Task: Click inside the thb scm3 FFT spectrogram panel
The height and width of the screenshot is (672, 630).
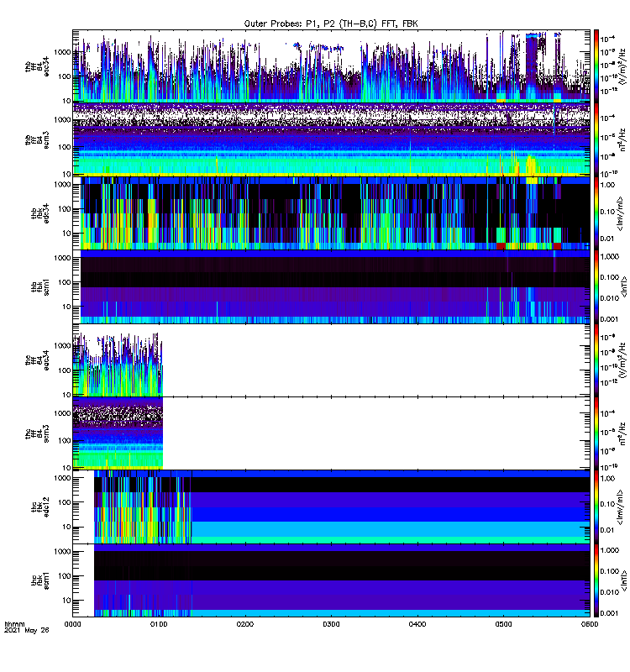Action: point(331,139)
